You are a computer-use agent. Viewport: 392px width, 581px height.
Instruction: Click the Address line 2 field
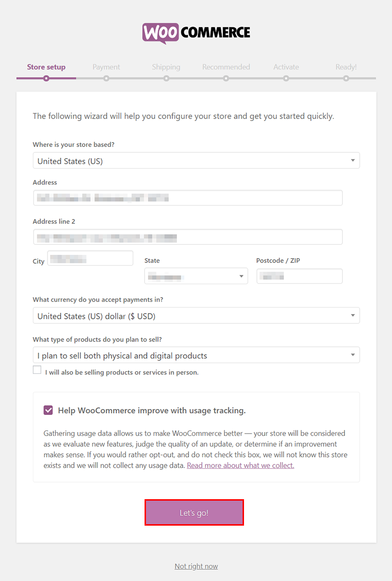click(188, 237)
